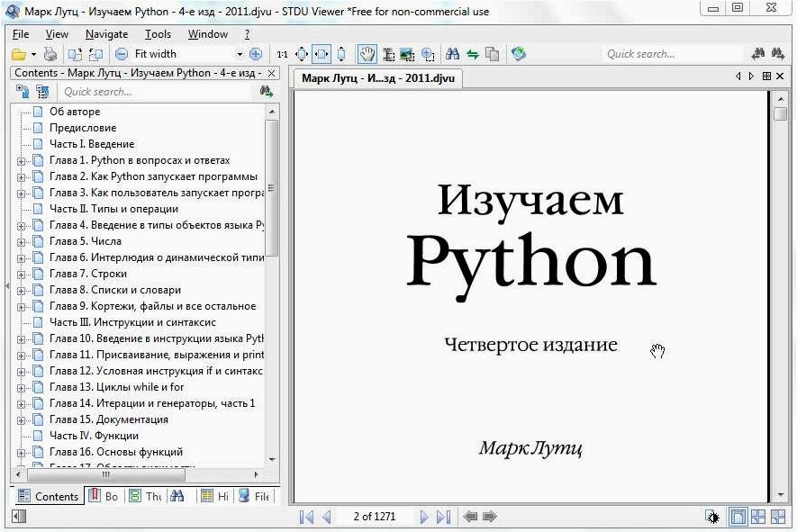Switch to the Files tab
The height and width of the screenshot is (532, 797).
tap(254, 496)
